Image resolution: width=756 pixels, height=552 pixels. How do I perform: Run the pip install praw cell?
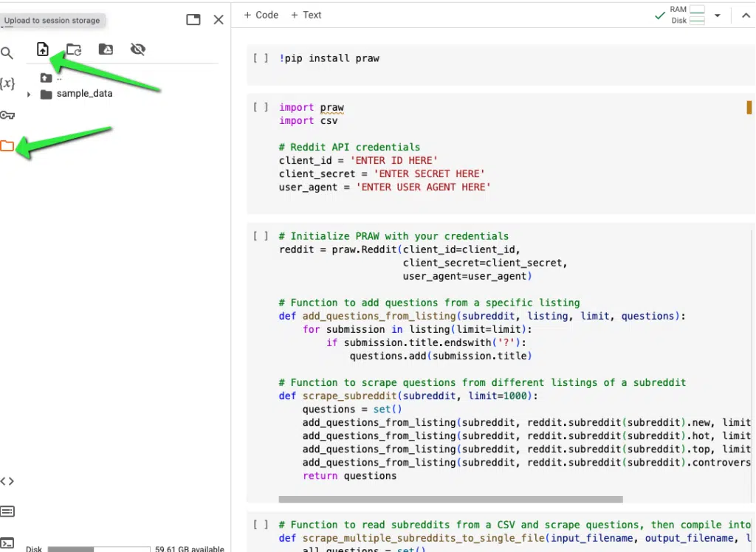261,58
